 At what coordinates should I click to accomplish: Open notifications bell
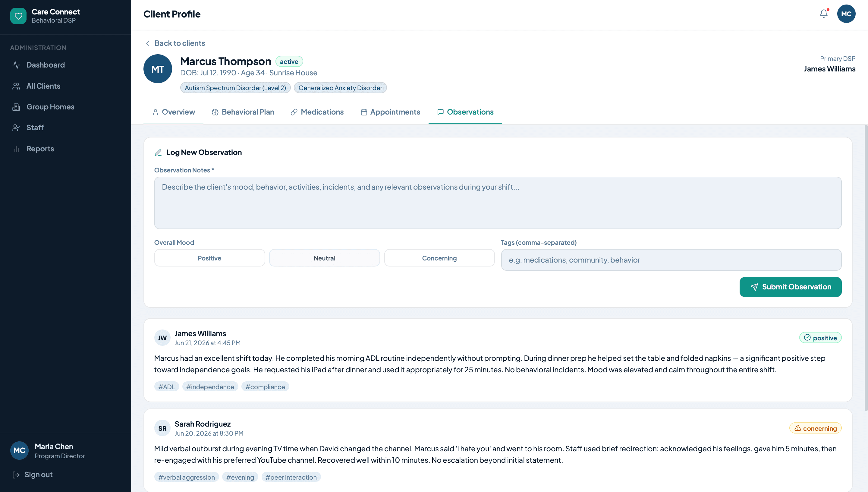(824, 14)
